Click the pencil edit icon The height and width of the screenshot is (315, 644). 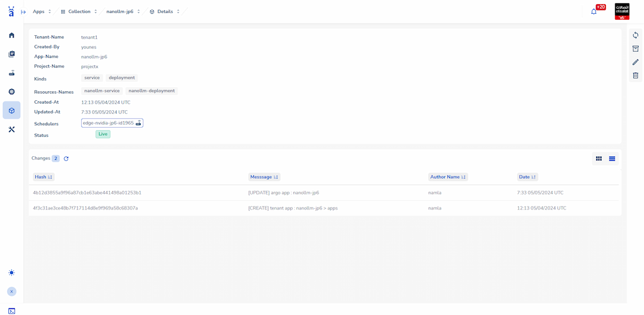pyautogui.click(x=635, y=62)
